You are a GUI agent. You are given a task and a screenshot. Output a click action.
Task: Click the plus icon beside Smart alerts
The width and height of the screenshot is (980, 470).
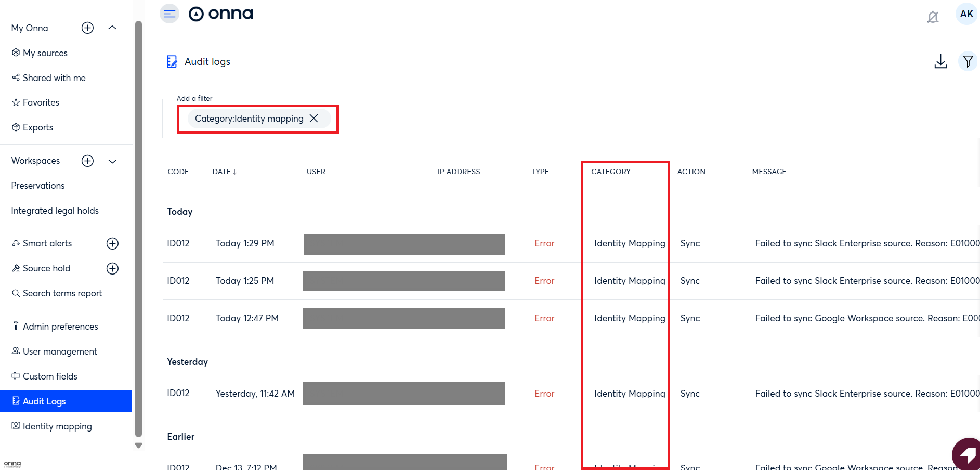(112, 243)
